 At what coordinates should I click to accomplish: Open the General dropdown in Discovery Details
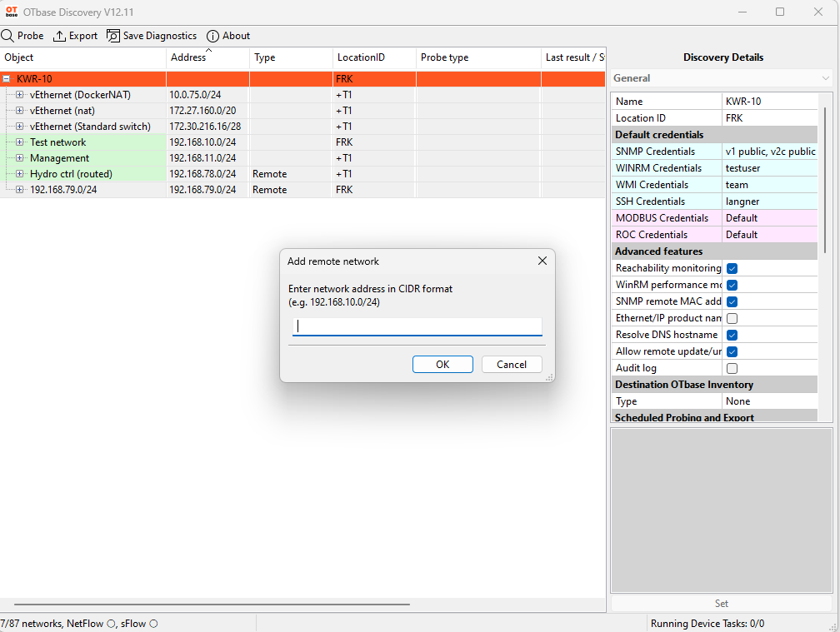pyautogui.click(x=721, y=78)
